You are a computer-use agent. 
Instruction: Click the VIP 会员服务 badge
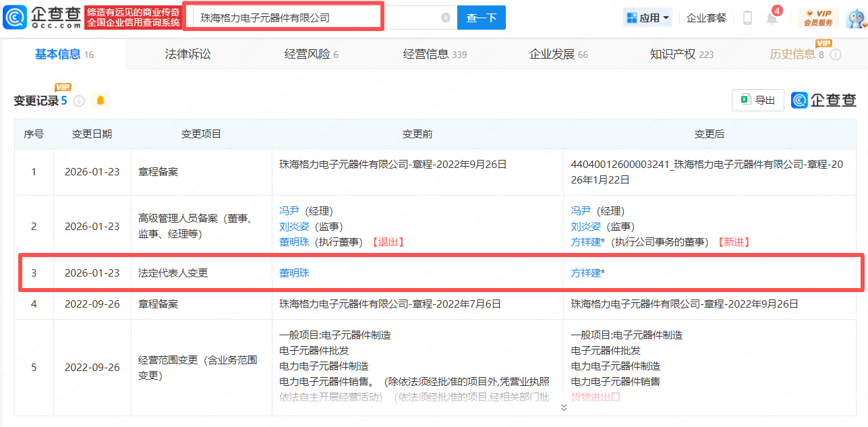[x=817, y=18]
